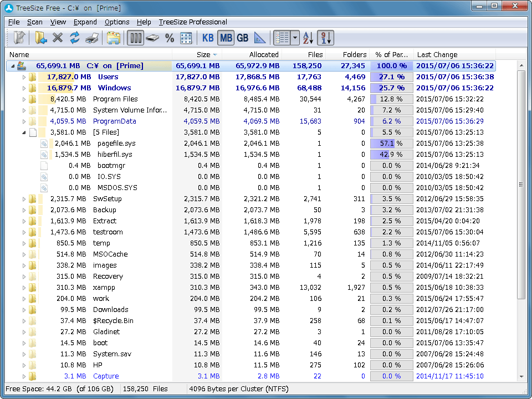Open the File menu

click(x=14, y=22)
